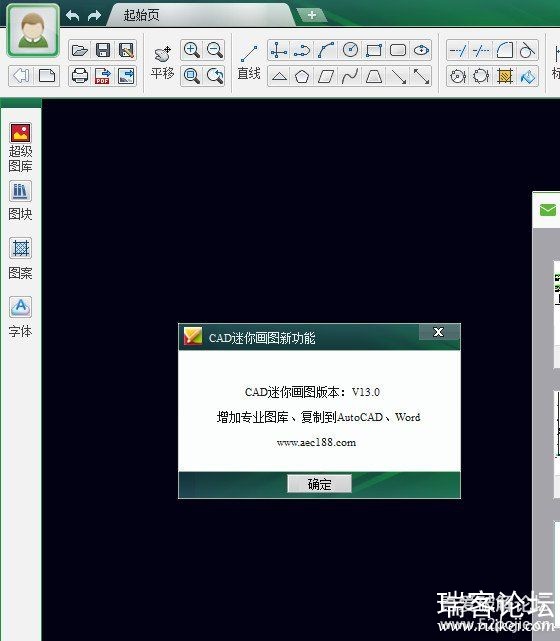Click the revision cloud icon
Image resolution: width=560 pixels, height=641 pixels.
pyautogui.click(x=481, y=76)
